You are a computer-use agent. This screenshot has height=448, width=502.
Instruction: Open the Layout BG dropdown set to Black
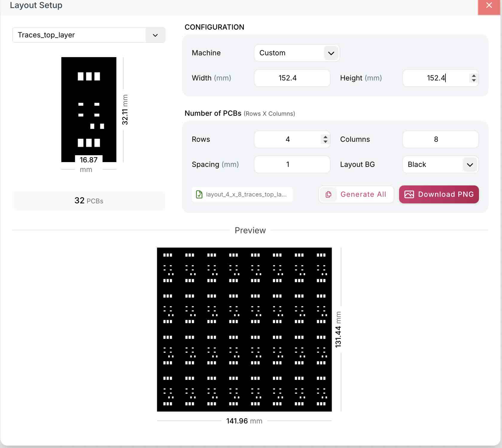(440, 164)
